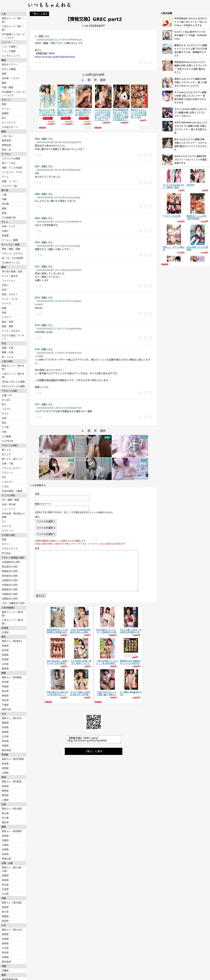Report post 1 with the ban icon
Viewport: 210px width, 980px height.
pos(150,62)
